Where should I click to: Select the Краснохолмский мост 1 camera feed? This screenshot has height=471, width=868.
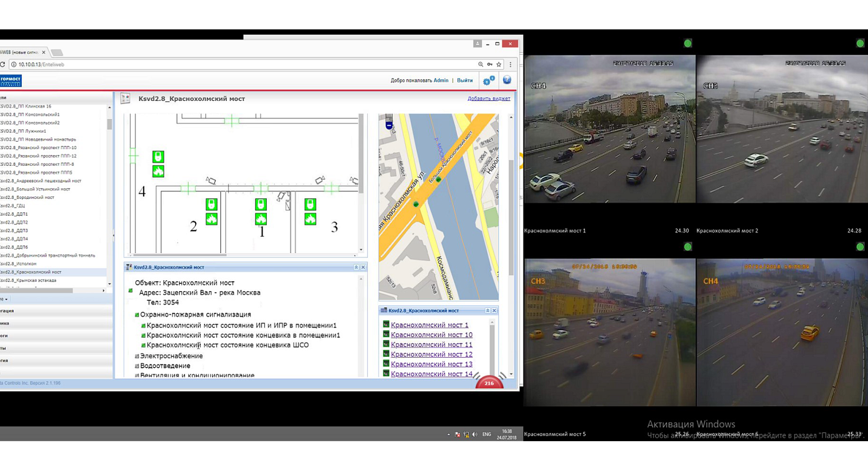[610, 129]
